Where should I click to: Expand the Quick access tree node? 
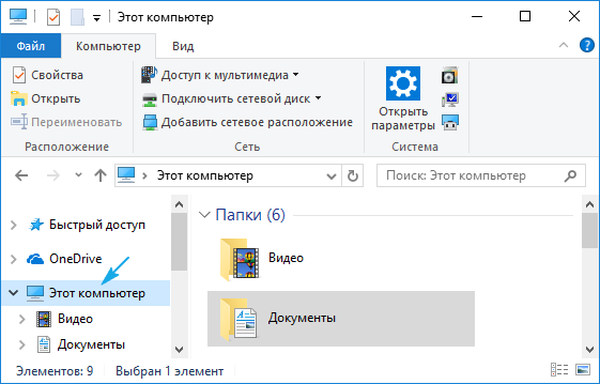[13, 225]
